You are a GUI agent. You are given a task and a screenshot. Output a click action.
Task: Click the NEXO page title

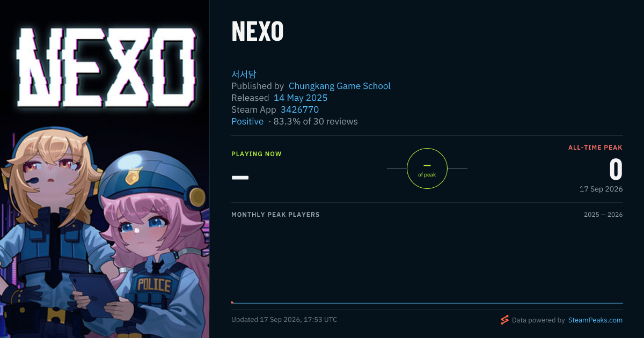258,32
